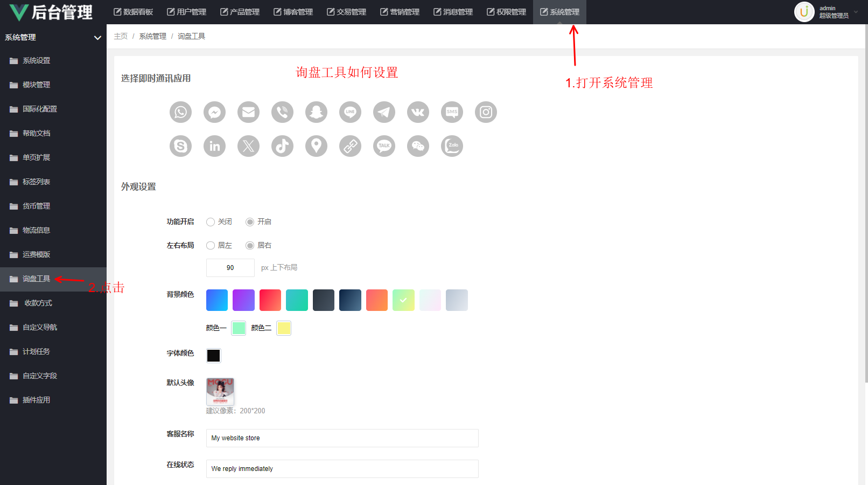Collapse the 系统管理 sidebar section
The height and width of the screenshot is (485, 868).
(x=97, y=38)
